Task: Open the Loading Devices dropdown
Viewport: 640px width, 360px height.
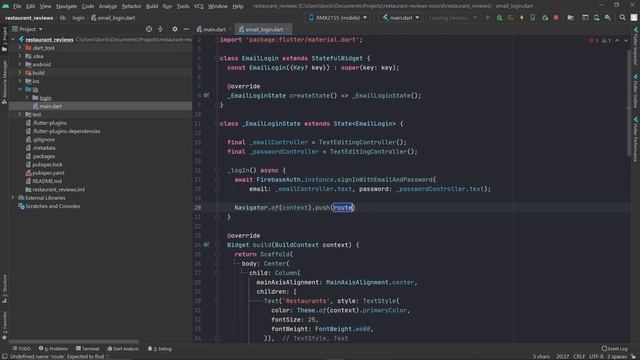Action: pyautogui.click(x=452, y=18)
